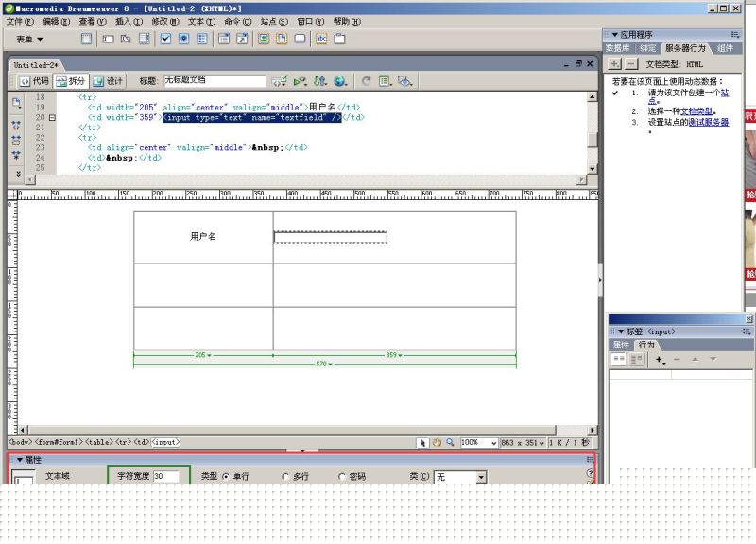756x544 pixels.
Task: Click the <table> tag in tag selector
Action: pos(99,442)
